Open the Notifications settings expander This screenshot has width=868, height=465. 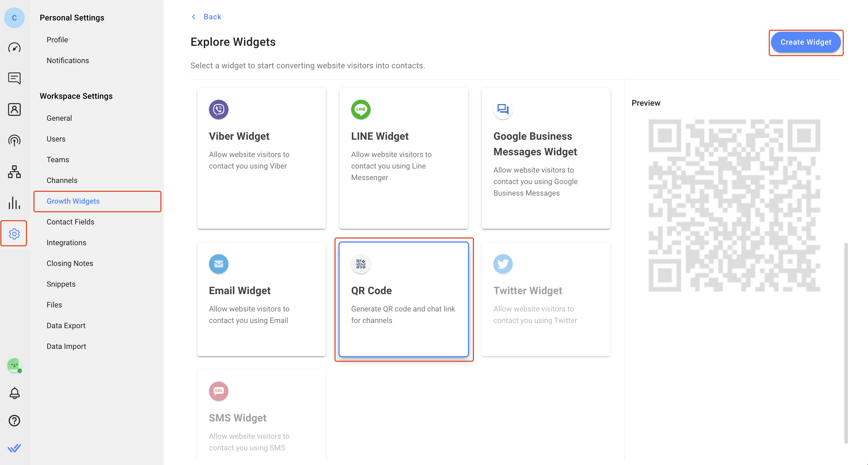coord(68,60)
